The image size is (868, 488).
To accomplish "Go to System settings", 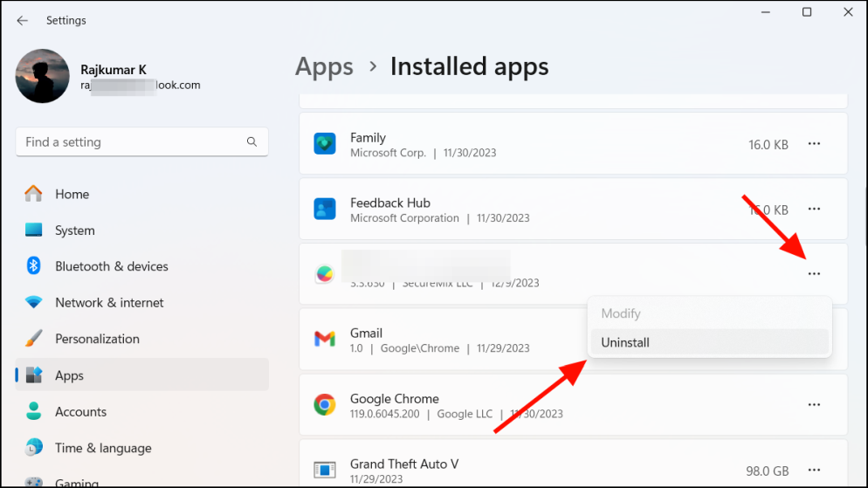I will [74, 230].
